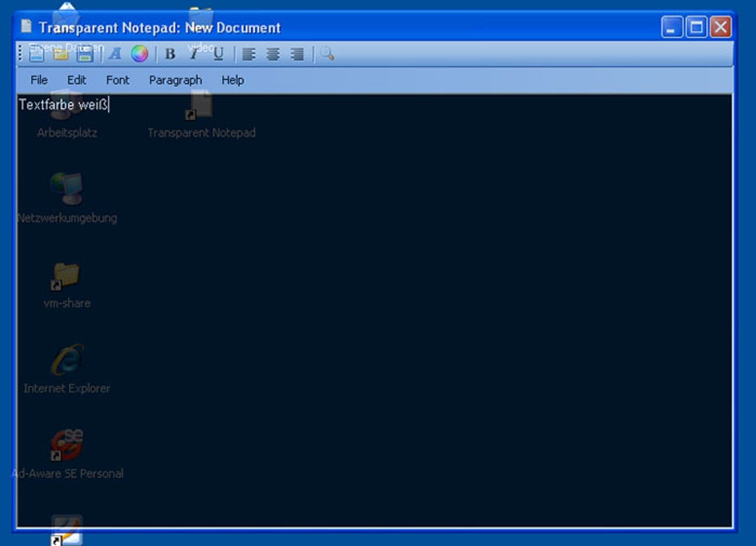
Task: Apply left alignment from the toolbar
Action: [249, 53]
